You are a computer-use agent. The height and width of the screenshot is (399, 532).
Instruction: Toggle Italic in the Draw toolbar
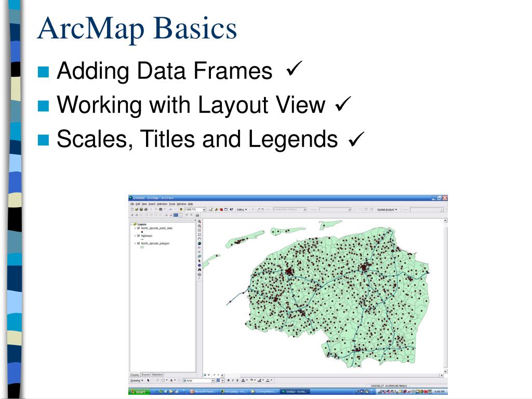tap(233, 380)
